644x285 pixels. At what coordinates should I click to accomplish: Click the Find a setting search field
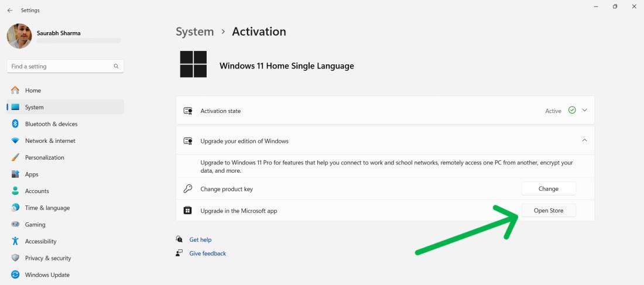59,66
